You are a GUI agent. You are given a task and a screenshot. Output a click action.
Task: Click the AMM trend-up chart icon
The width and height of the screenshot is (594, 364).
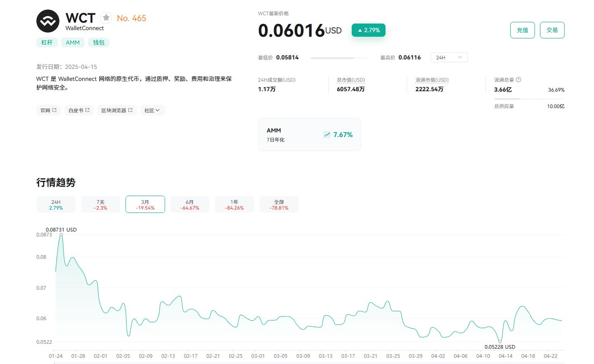tap(327, 135)
